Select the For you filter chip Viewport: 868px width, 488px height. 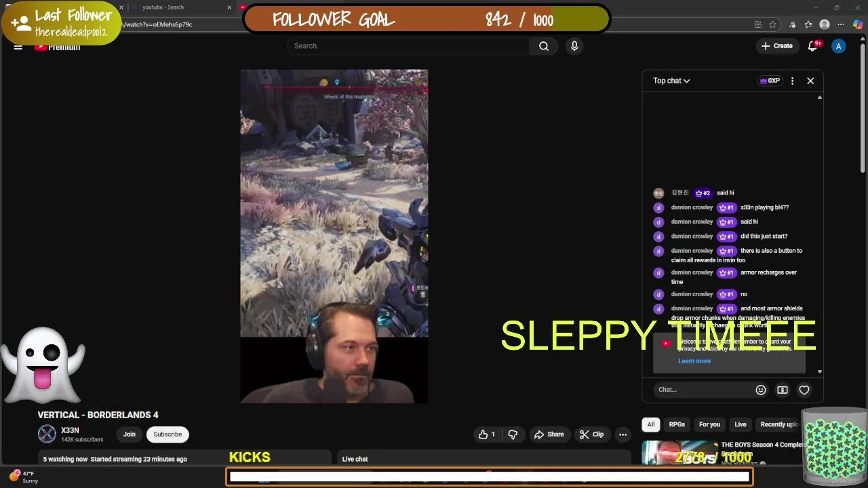coord(709,424)
